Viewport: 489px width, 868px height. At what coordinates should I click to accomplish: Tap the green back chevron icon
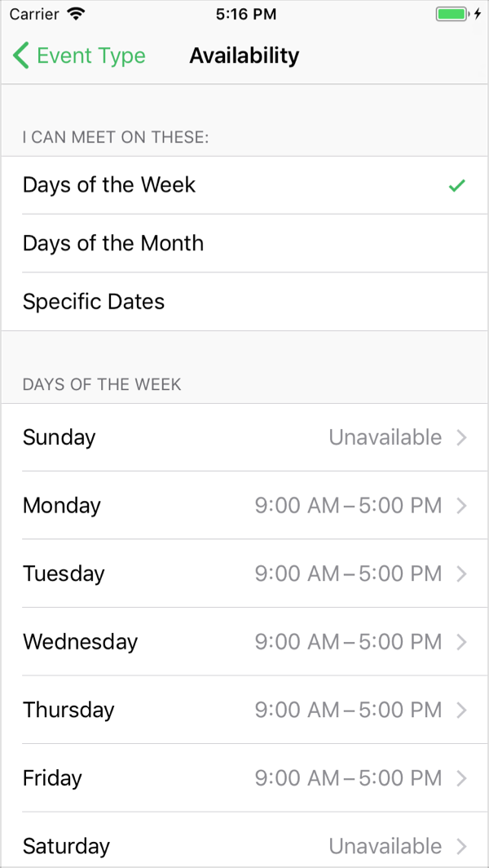tap(21, 55)
